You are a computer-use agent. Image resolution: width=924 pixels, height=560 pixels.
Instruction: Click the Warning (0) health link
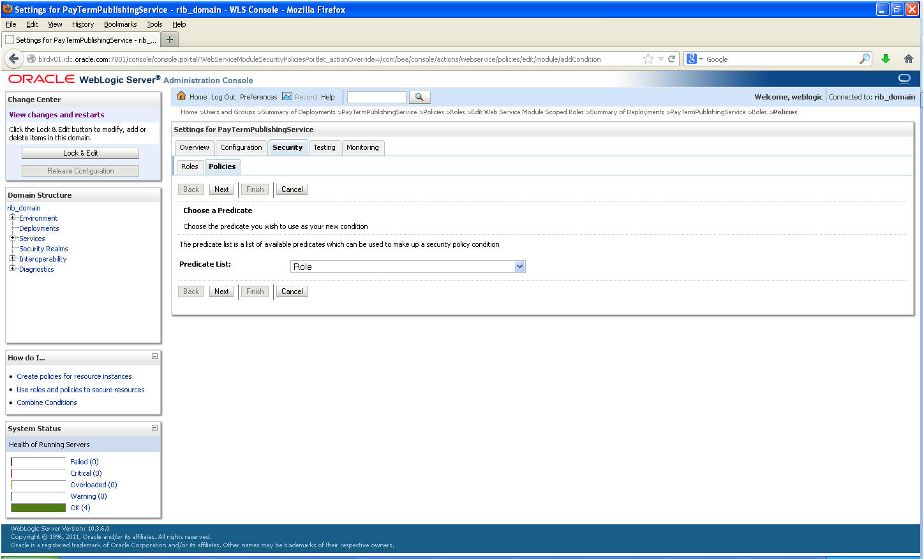point(89,496)
